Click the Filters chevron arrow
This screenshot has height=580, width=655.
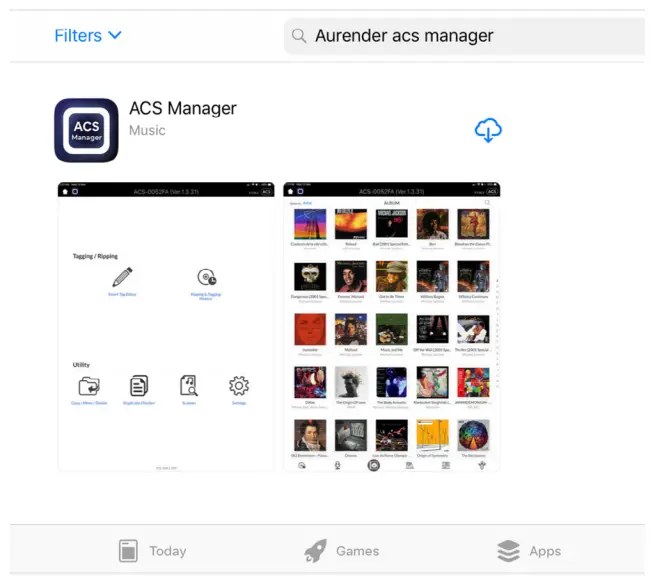[x=115, y=35]
